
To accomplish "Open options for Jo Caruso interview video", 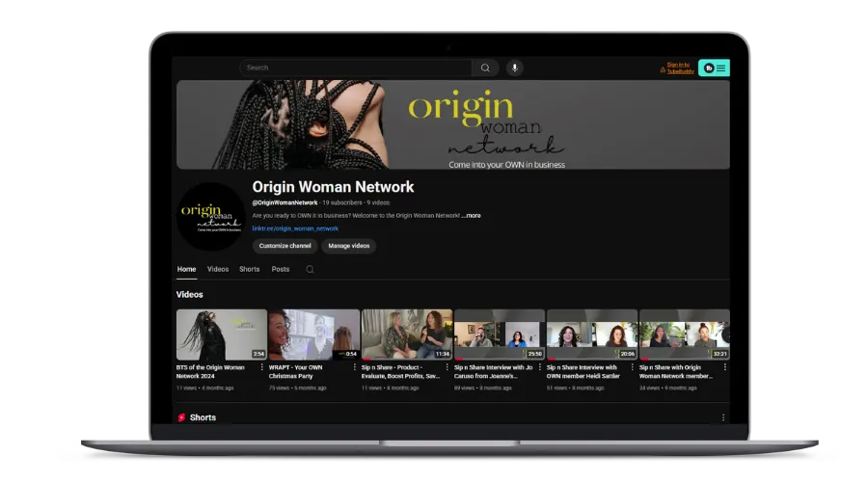I will (x=540, y=367).
